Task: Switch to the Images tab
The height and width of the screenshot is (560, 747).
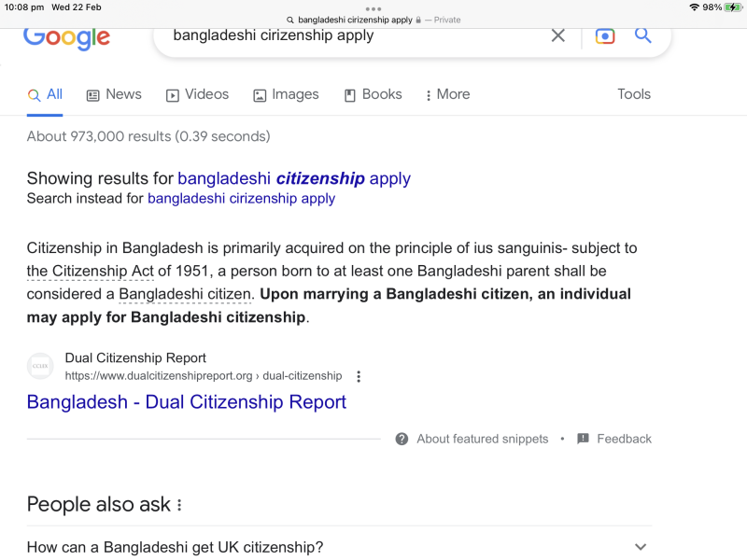Action: coord(286,94)
